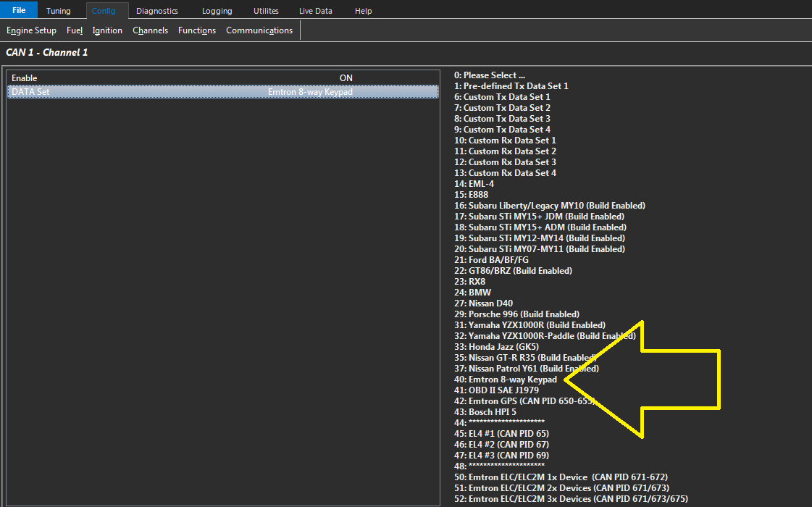Open the Diagnostics tab

click(157, 11)
